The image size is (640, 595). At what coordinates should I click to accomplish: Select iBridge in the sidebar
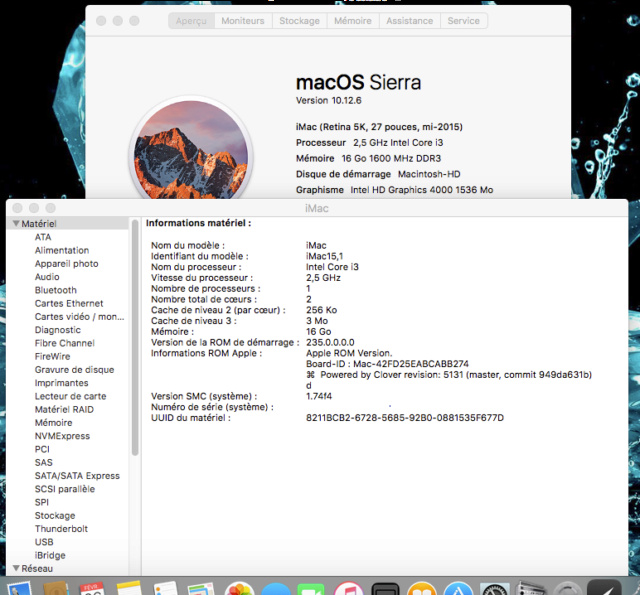click(x=50, y=555)
